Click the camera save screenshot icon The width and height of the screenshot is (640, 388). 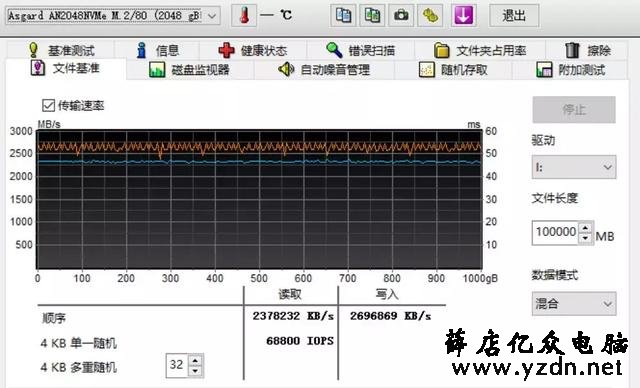[x=401, y=16]
